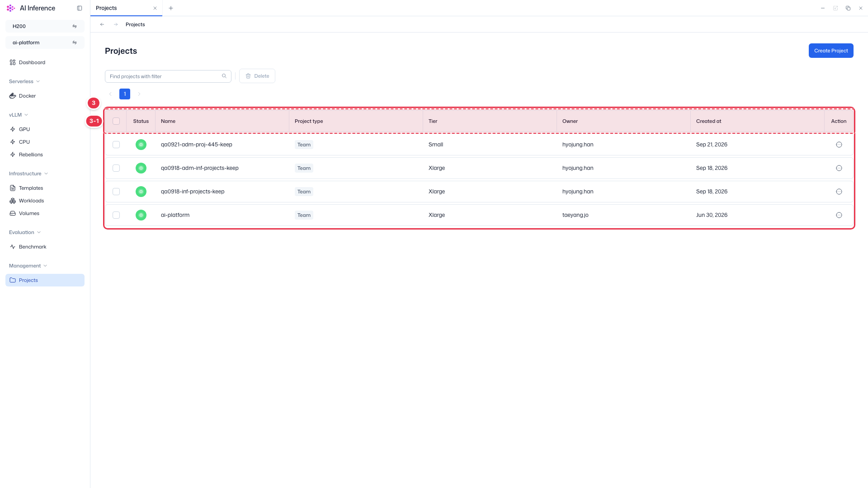Open action menu for qa0918-adm-inf-projects-keep
The width and height of the screenshot is (868, 488).
click(x=839, y=168)
